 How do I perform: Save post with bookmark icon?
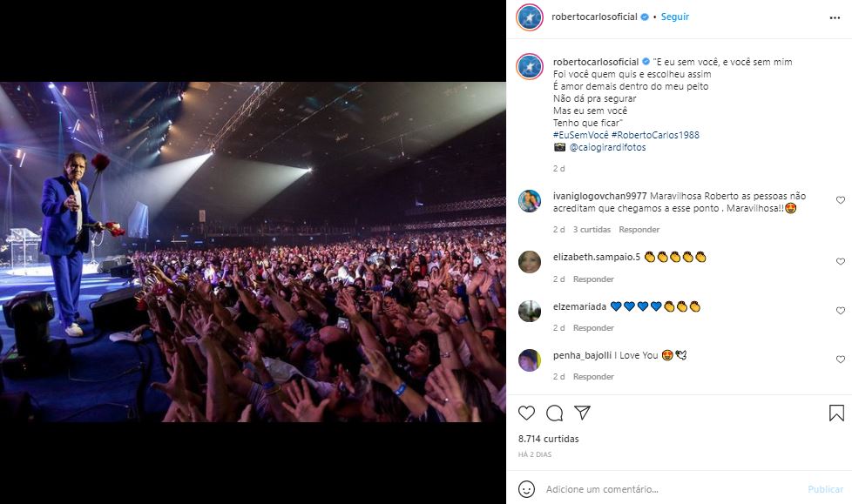[836, 413]
